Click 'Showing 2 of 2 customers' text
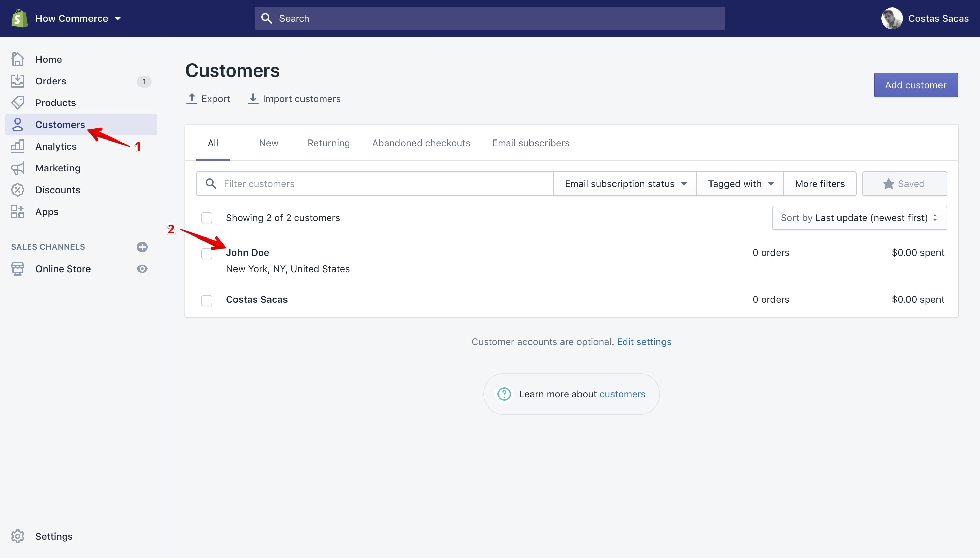Viewport: 980px width, 558px height. click(282, 218)
